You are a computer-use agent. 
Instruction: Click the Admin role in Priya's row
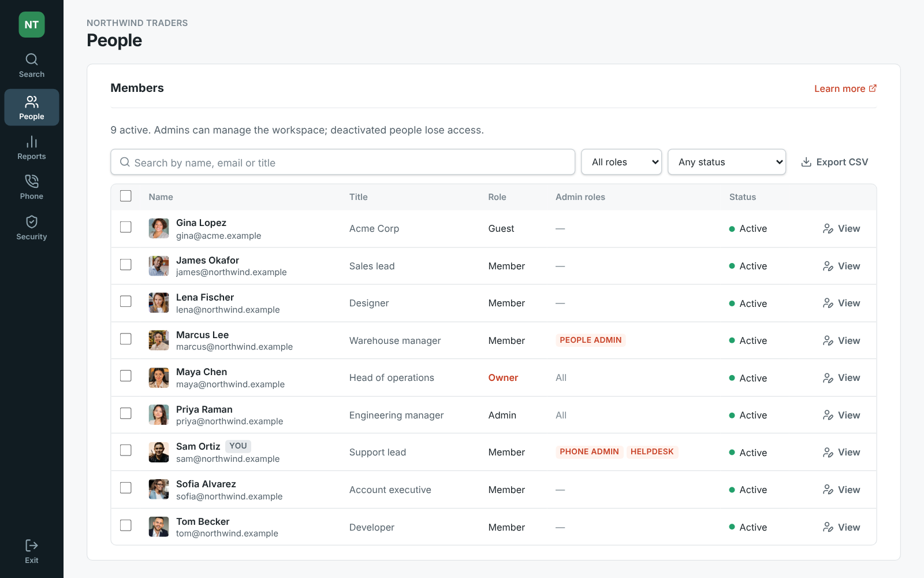(x=502, y=416)
